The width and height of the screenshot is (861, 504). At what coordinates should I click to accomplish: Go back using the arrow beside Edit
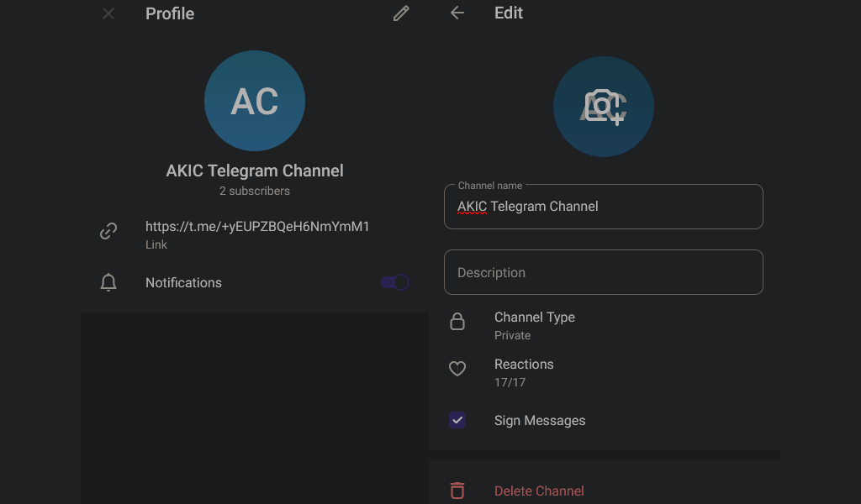click(457, 13)
